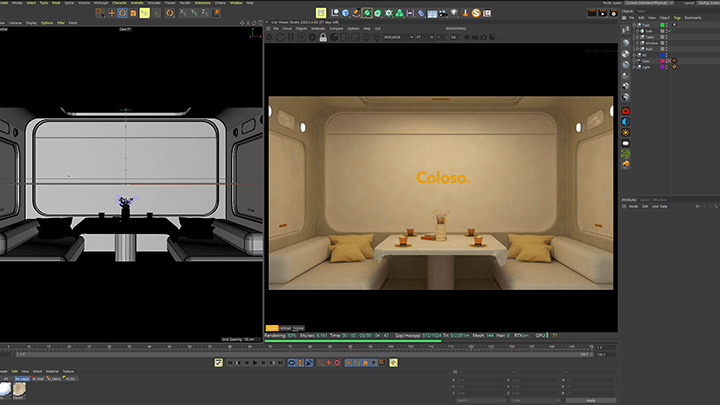Switch to the Layers tab in Attributes

tap(644, 200)
